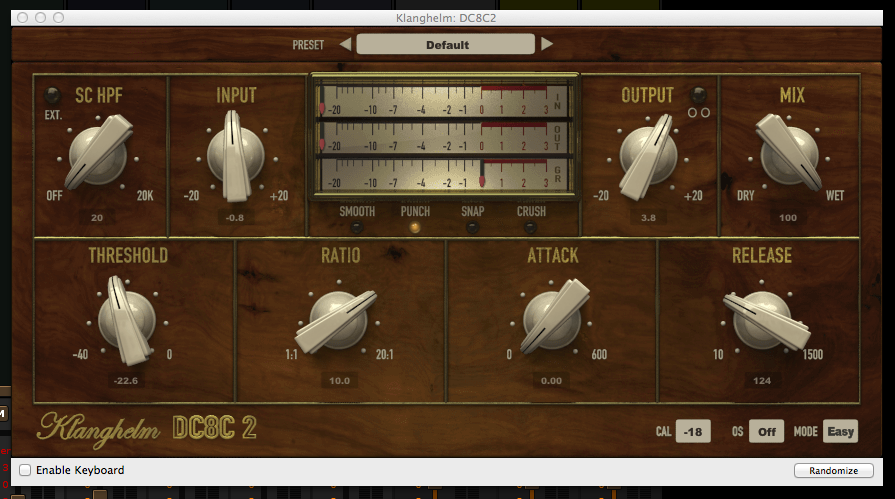Screen dimensions: 895x499
Task: Open the Default preset dropdown
Action: pyautogui.click(x=446, y=44)
